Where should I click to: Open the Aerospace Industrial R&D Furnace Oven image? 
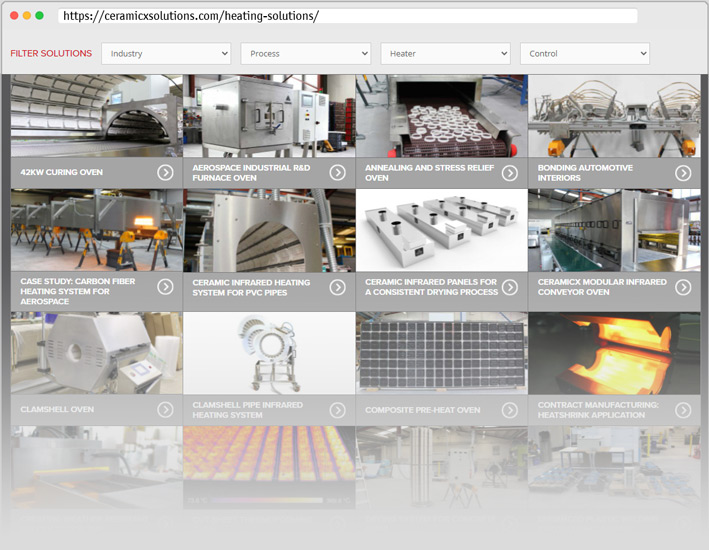point(269,116)
